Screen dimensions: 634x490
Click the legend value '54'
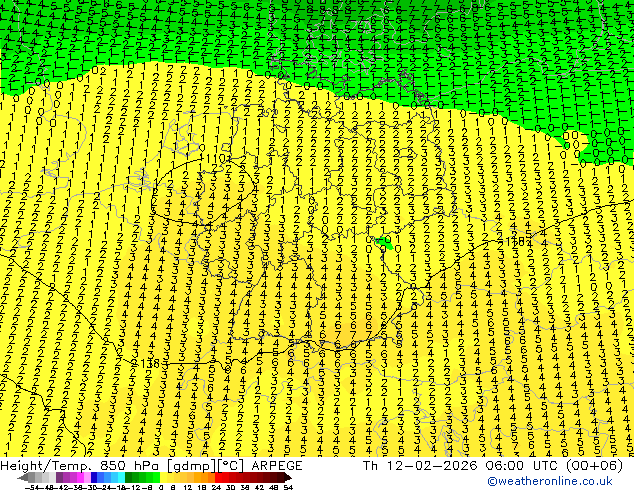click(287, 487)
